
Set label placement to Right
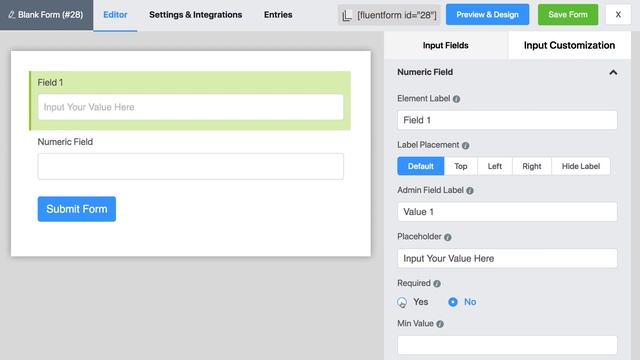(531, 166)
